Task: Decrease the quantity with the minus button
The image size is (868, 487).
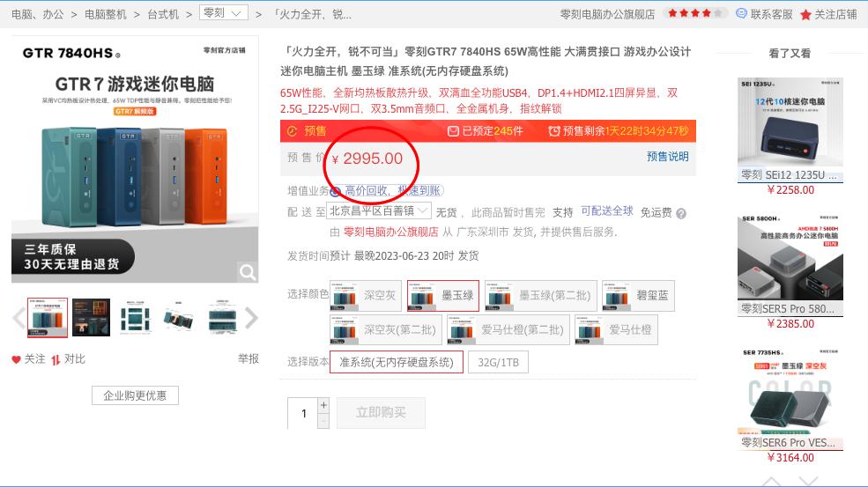Action: click(323, 421)
